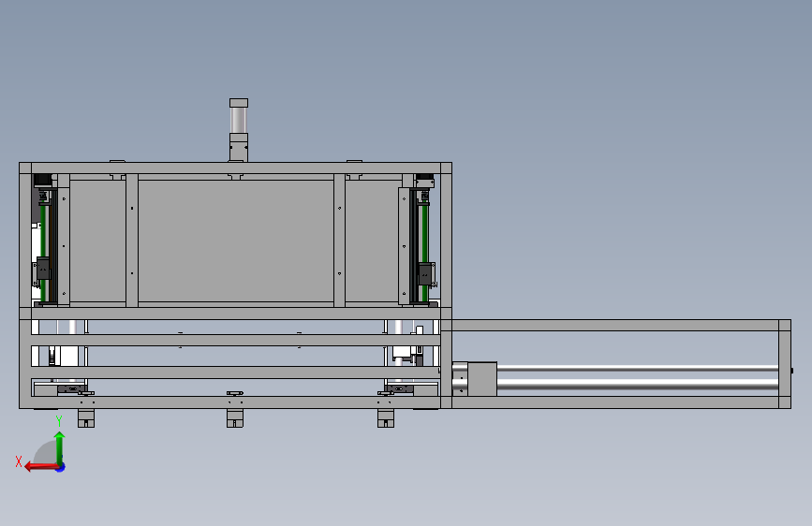Click the green Y axis arrow of the triad
812x526 pixels.
click(60, 447)
